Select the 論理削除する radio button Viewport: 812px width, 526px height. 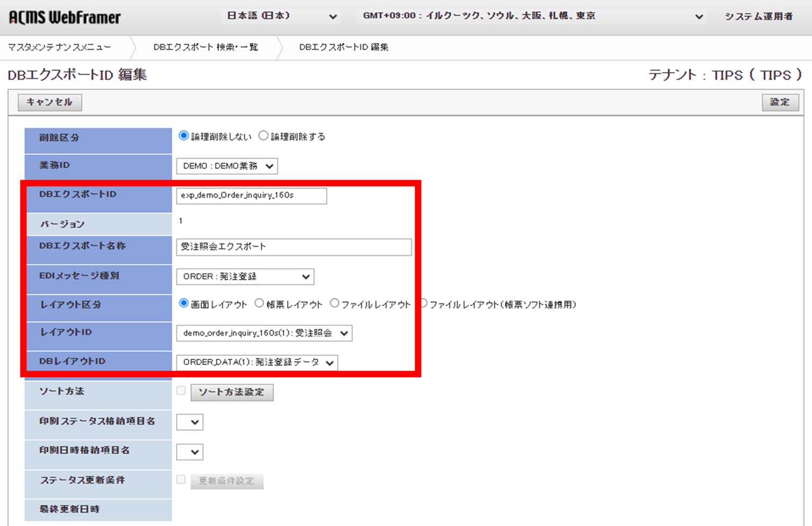(263, 136)
